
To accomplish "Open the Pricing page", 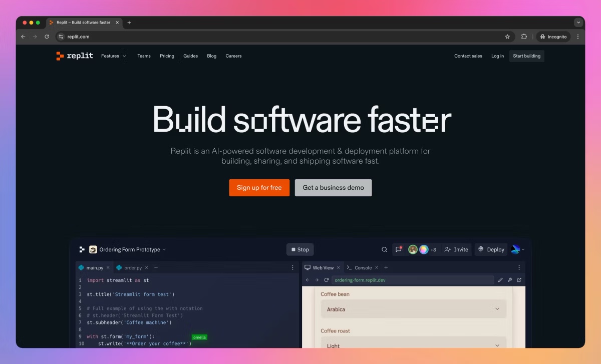I will pyautogui.click(x=167, y=56).
